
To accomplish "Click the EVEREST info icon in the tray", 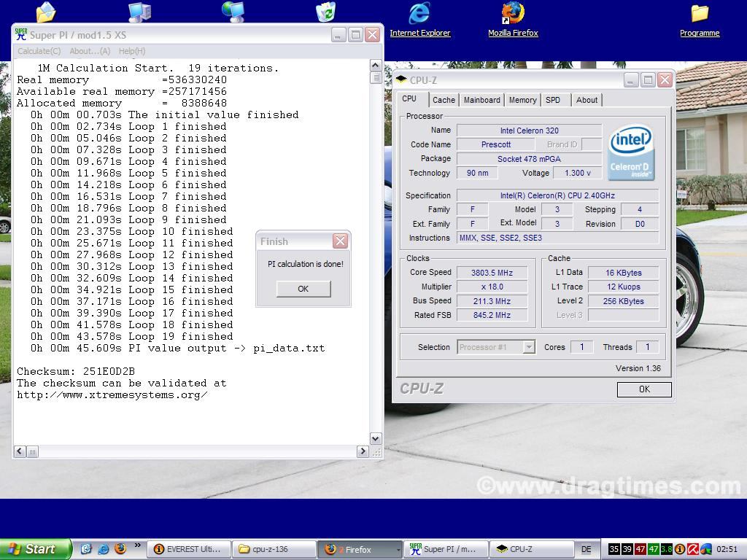I will tap(680, 550).
